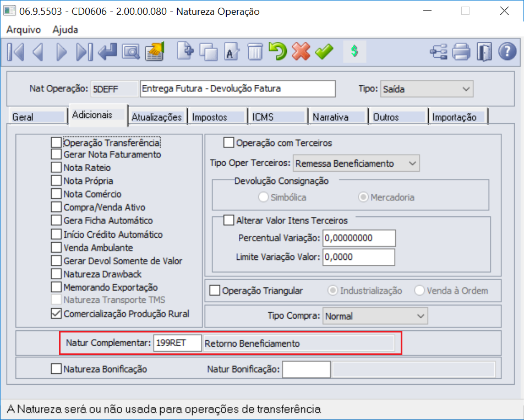Toggle Operação Triangular checkbox
Screen dimensions: 524x420
click(x=215, y=290)
